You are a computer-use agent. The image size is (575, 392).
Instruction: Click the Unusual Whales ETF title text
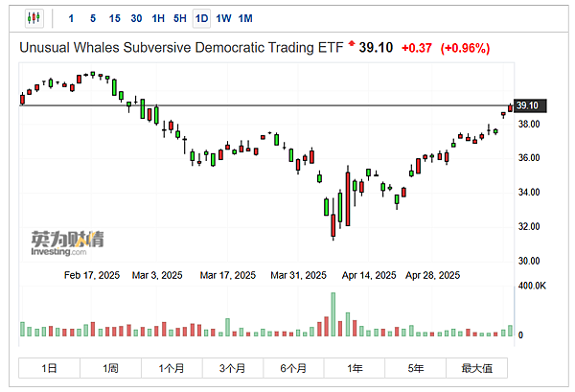coord(181,48)
